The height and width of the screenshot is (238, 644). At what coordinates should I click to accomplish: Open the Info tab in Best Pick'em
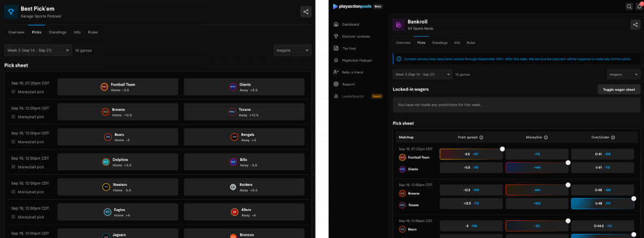tap(77, 32)
